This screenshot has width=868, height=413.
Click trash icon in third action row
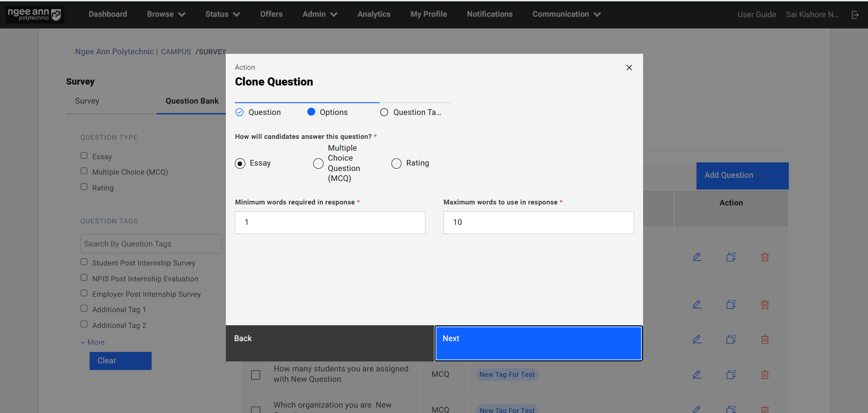pos(765,339)
